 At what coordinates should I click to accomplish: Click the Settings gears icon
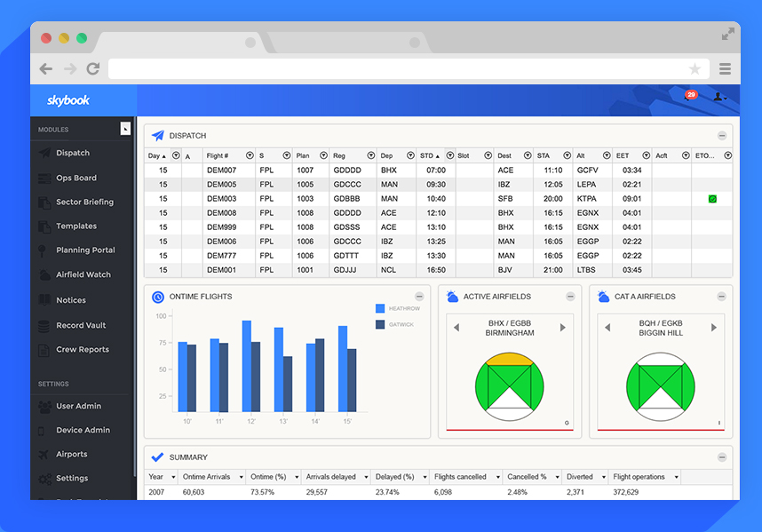coord(44,479)
